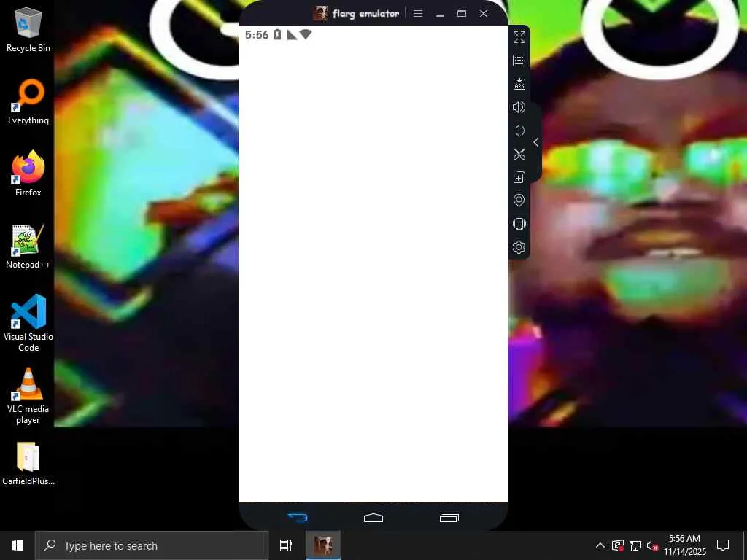Screen dimensions: 747x560
Task: Click the security tray icon with red dot
Action: coord(618,545)
